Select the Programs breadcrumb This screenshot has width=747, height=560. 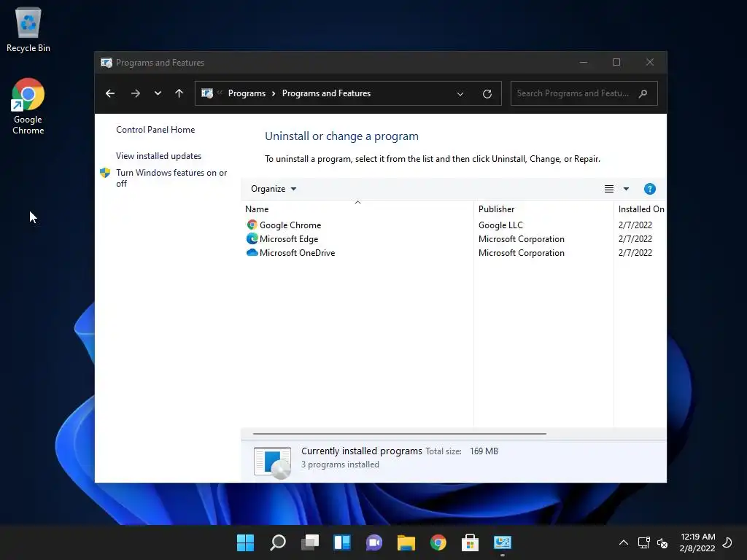pyautogui.click(x=247, y=93)
